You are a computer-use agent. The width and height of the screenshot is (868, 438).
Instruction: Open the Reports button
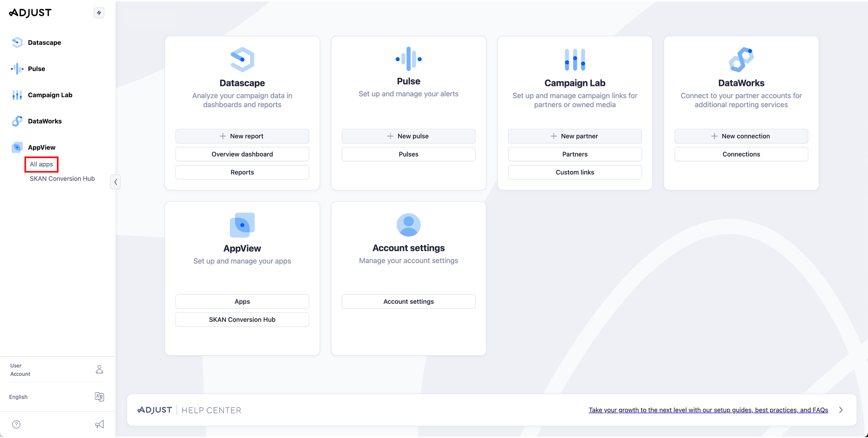tap(242, 172)
